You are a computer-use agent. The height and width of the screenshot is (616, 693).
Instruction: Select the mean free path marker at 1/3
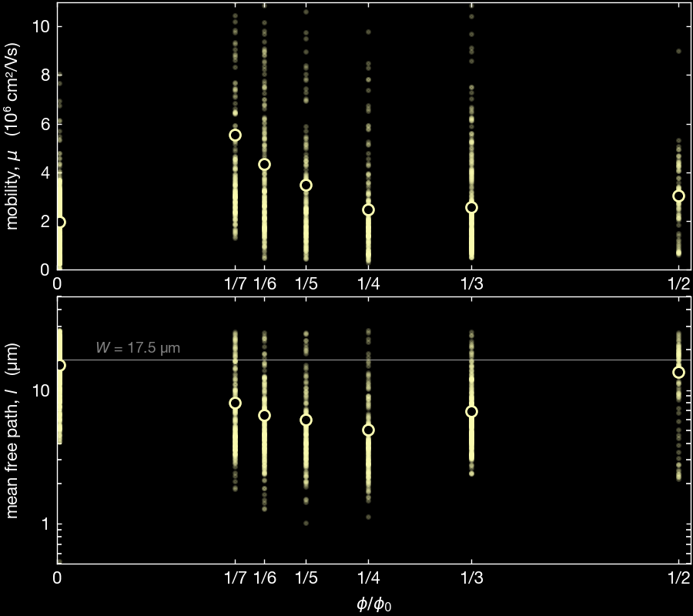[471, 411]
